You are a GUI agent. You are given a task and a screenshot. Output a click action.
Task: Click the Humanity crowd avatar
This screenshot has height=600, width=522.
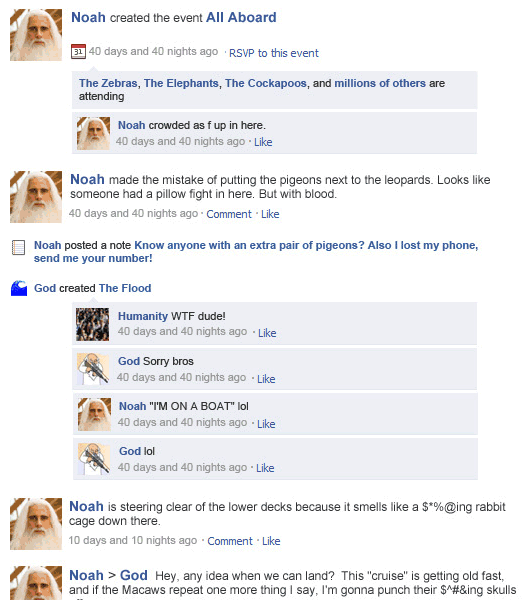point(92,324)
